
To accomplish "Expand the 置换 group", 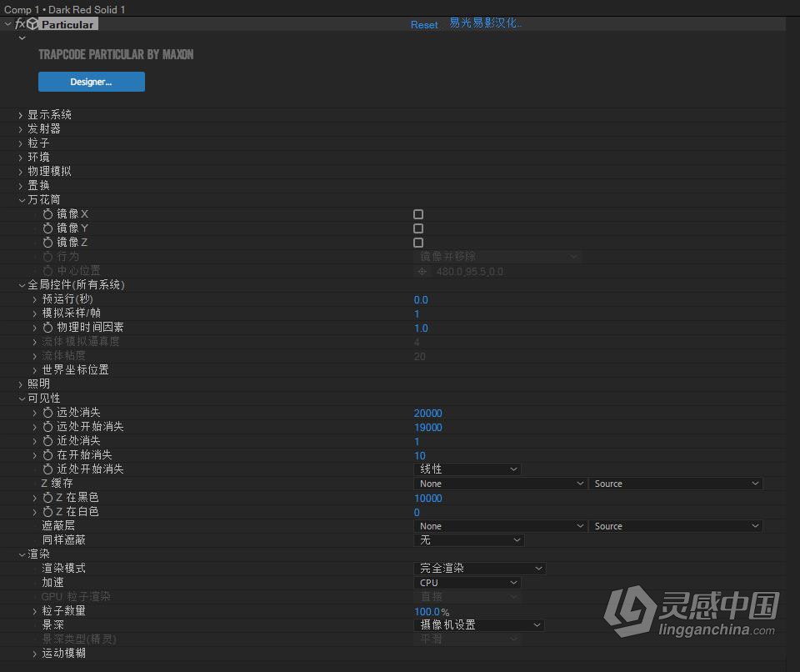I will coord(21,187).
